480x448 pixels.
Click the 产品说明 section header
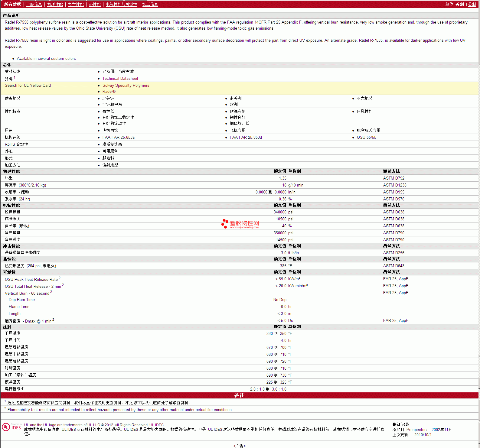tap(11, 15)
